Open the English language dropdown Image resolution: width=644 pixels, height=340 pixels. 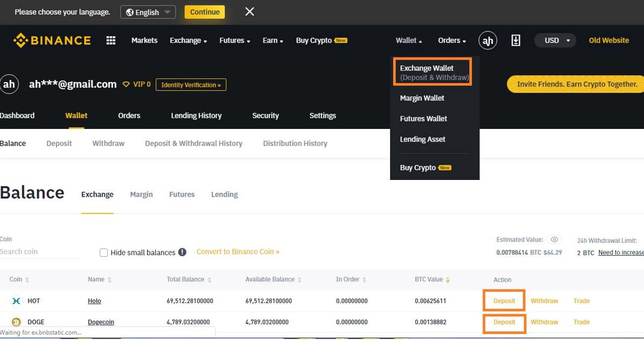click(x=148, y=12)
